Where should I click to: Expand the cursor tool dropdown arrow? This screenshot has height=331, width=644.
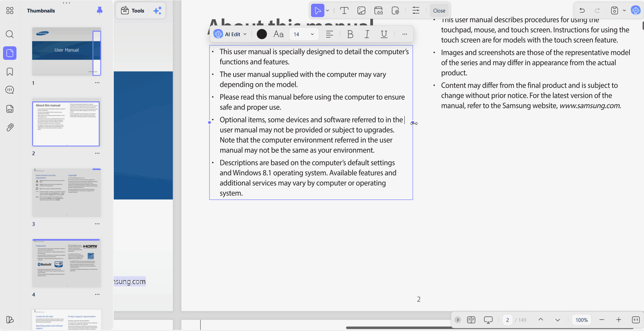(328, 11)
